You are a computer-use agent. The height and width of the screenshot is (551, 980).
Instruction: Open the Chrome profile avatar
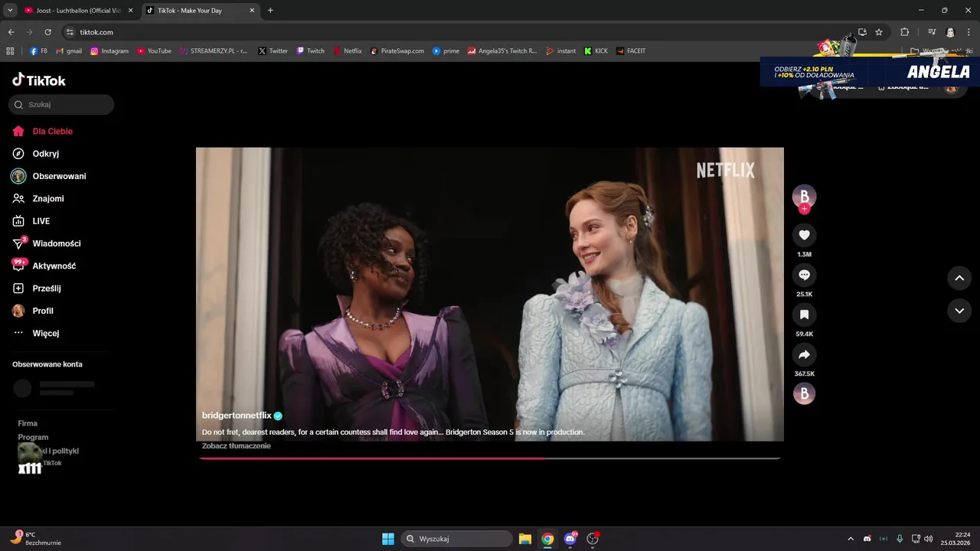tap(950, 32)
